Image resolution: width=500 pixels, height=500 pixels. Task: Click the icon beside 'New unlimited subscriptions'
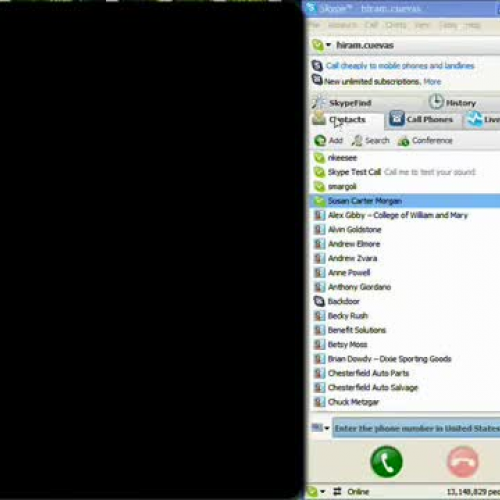[317, 80]
